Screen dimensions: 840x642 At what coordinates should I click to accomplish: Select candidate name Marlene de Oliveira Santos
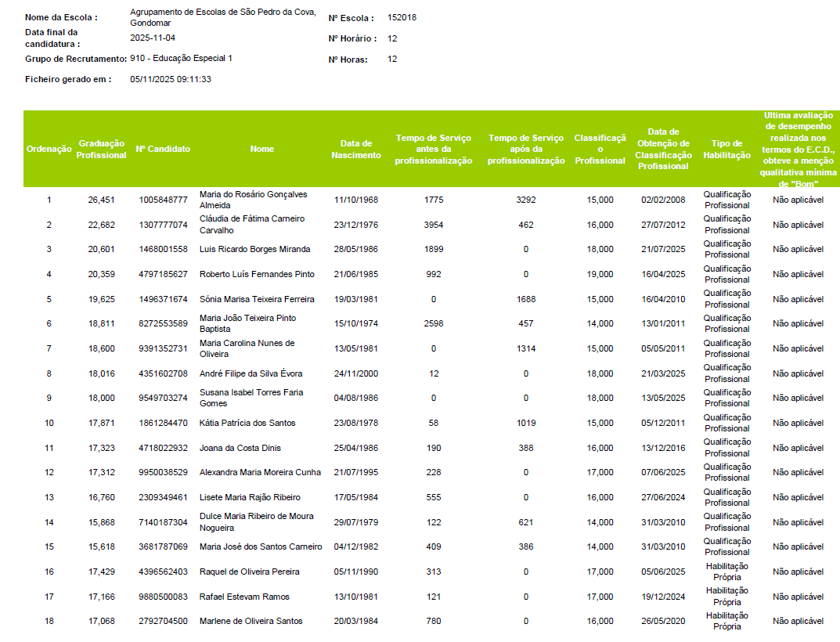point(251,622)
